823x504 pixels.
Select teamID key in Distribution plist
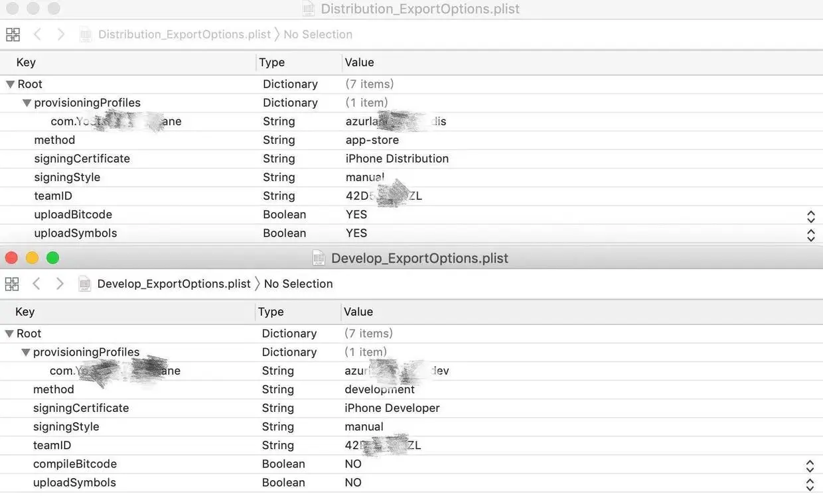(x=53, y=196)
